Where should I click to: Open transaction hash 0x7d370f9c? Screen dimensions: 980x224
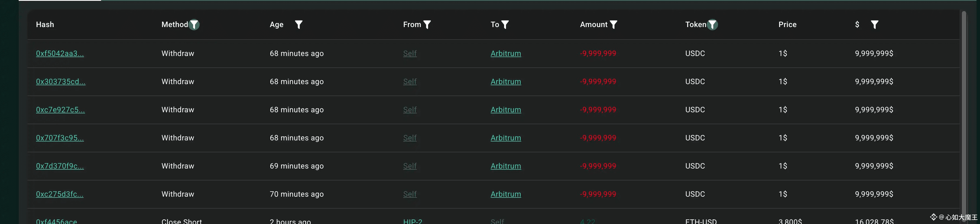pos(60,166)
